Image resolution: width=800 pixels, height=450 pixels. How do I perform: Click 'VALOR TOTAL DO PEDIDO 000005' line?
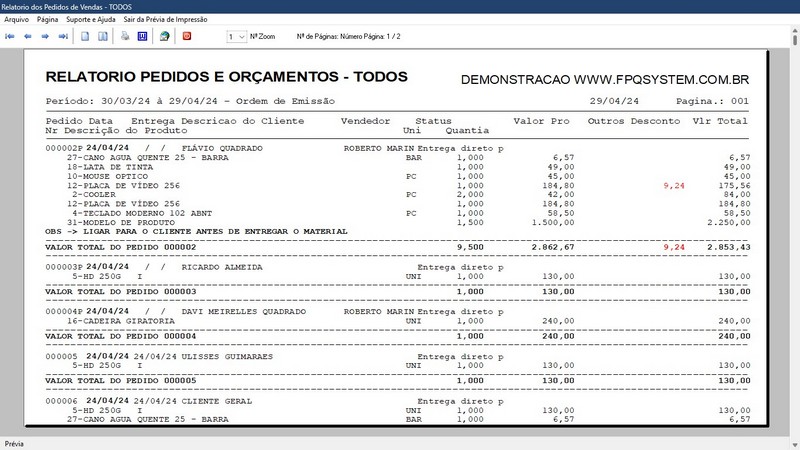pos(120,381)
